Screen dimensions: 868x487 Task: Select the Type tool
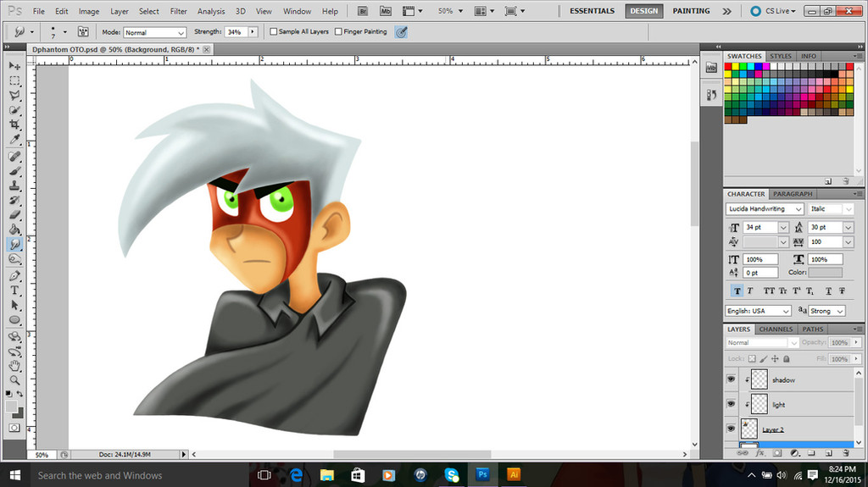pos(14,290)
